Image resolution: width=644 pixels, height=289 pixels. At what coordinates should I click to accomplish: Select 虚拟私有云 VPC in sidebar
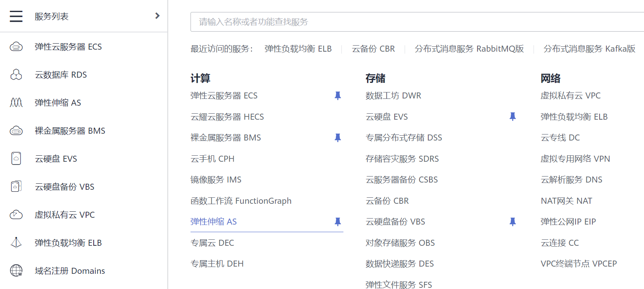click(x=65, y=215)
